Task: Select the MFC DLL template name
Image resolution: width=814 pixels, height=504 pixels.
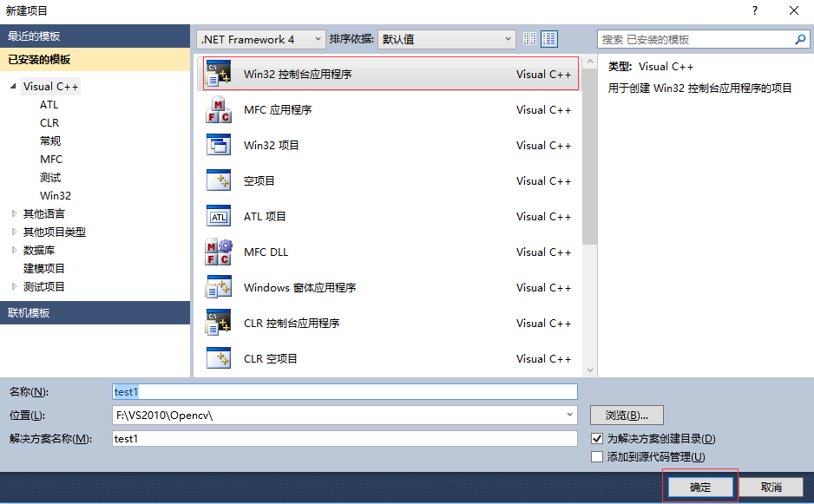Action: (266, 252)
